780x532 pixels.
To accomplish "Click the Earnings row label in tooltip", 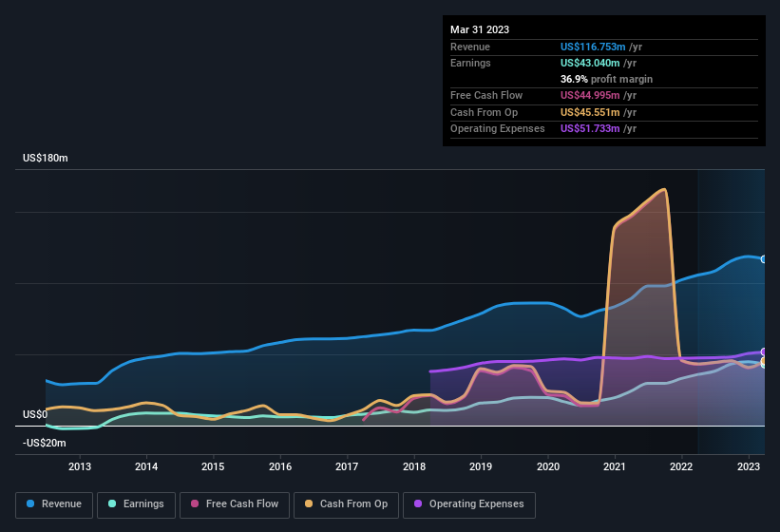I will (470, 63).
